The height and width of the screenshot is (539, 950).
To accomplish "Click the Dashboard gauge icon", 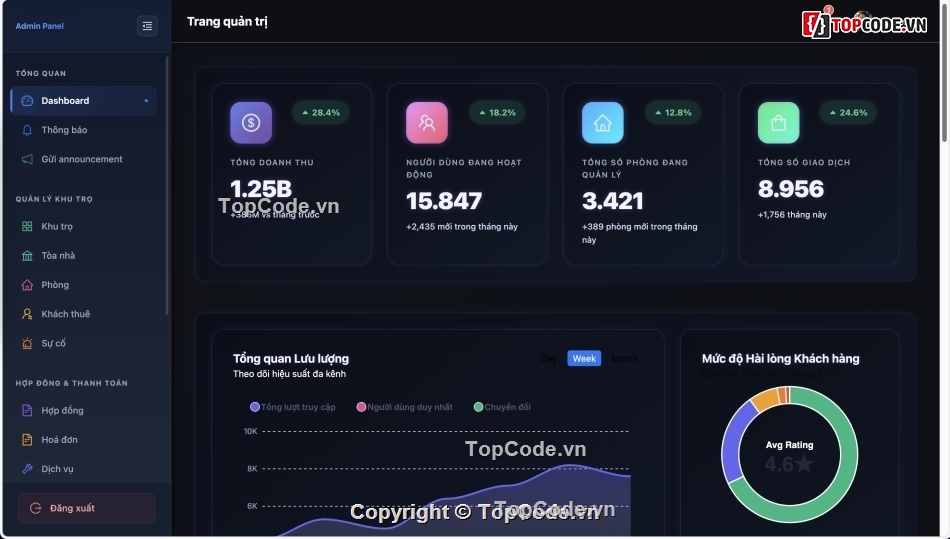I will coord(27,101).
